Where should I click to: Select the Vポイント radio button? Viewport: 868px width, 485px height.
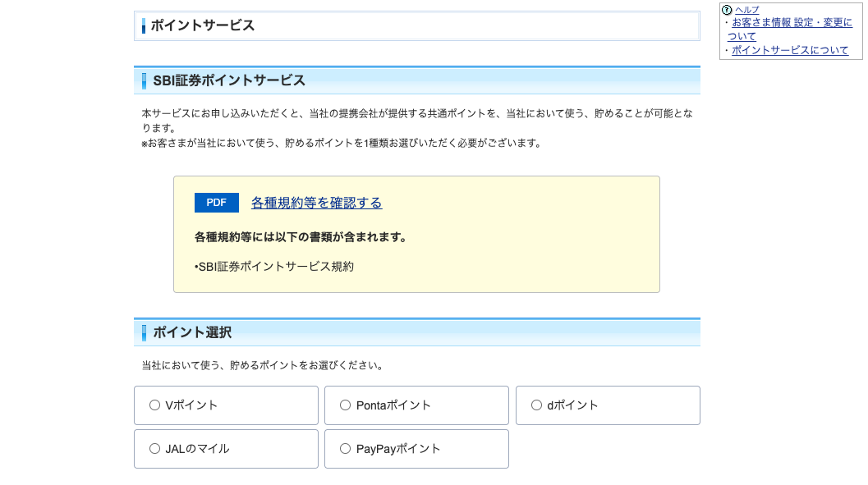[x=154, y=405]
